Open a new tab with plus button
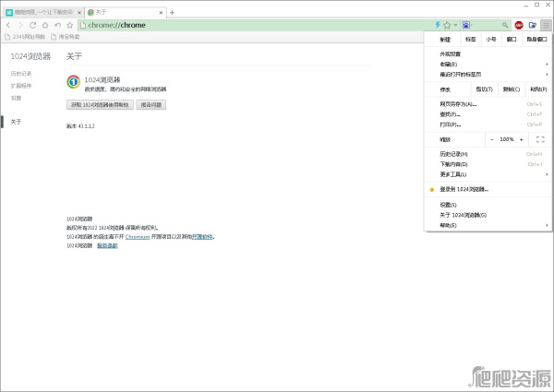 coord(173,12)
